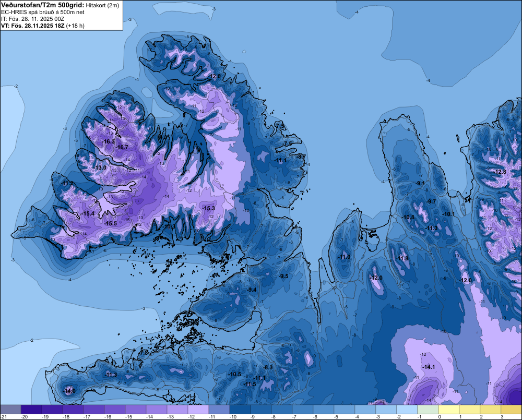Screen dimensions: 522x420
Task: Click the -11.2 temperature label
Action: [x=67, y=183]
